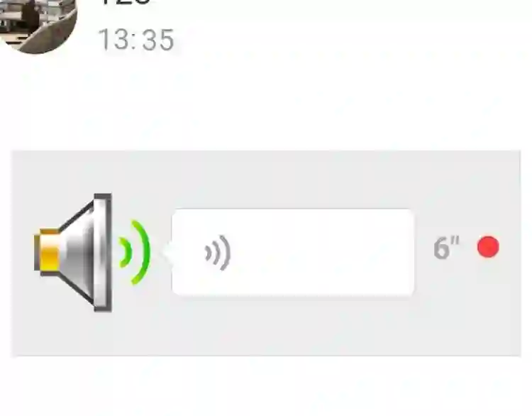Click the large outer green wave arc
This screenshot has width=532, height=416.
coord(142,252)
